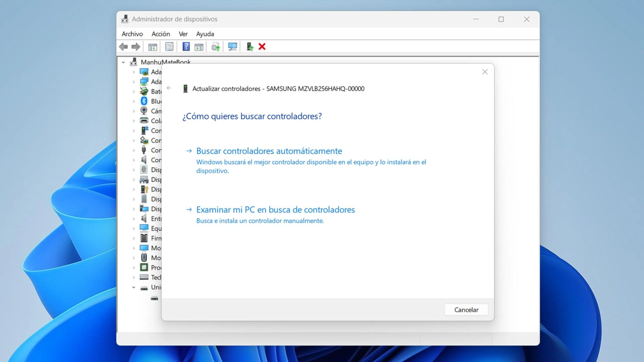Image resolution: width=644 pixels, height=362 pixels.
Task: Close the Actualizar controladores dialog
Action: (x=485, y=72)
